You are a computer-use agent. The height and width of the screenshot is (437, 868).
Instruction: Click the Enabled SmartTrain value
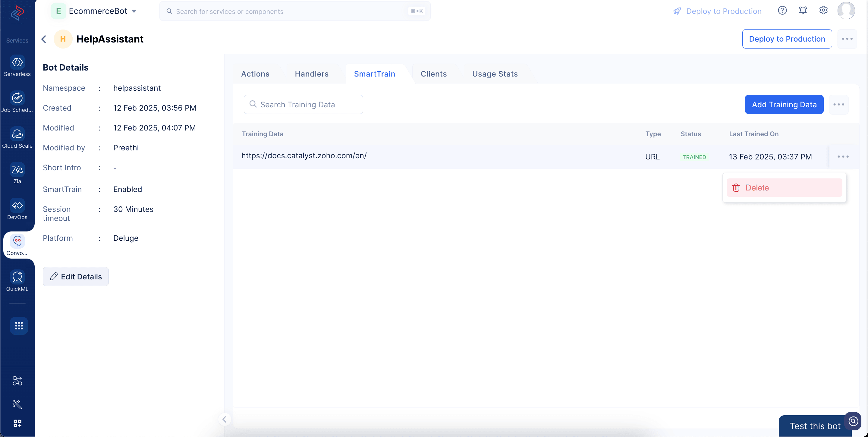pyautogui.click(x=128, y=189)
